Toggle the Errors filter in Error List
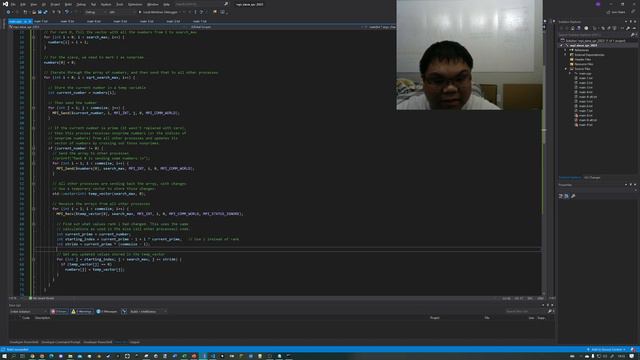The height and width of the screenshot is (360, 640). pos(59,311)
